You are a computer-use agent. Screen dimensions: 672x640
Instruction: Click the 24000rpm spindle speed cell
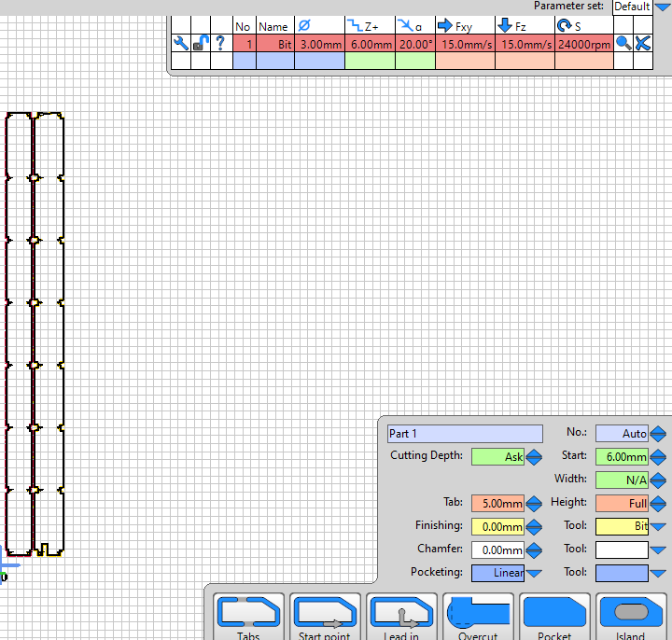point(584,44)
